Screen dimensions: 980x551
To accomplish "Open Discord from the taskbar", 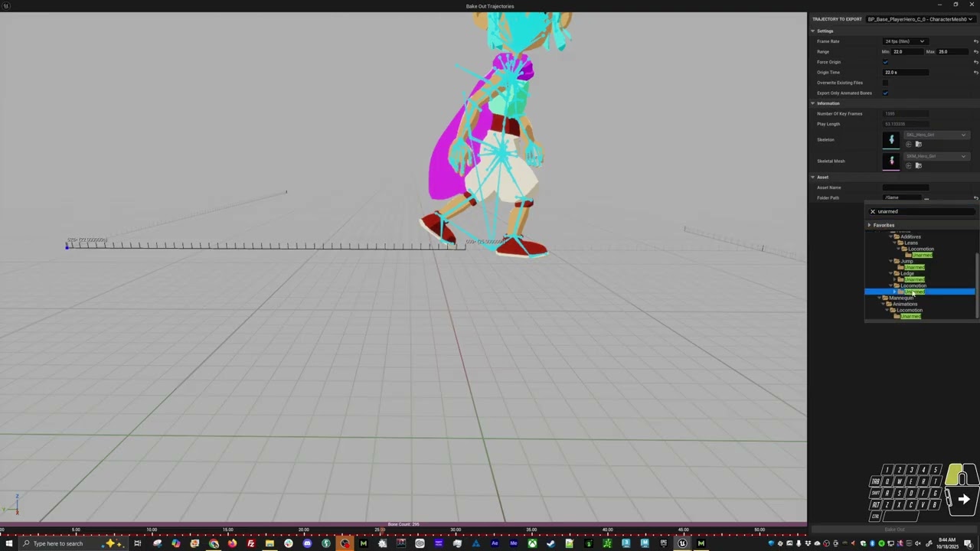I will (x=307, y=543).
